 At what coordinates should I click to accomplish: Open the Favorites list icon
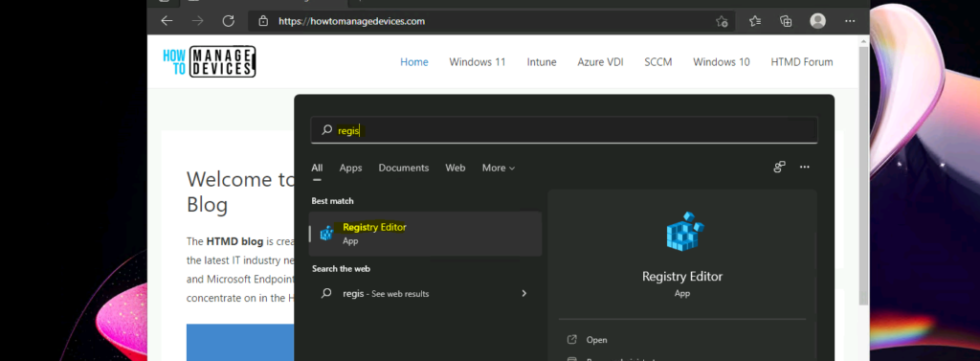click(x=755, y=21)
